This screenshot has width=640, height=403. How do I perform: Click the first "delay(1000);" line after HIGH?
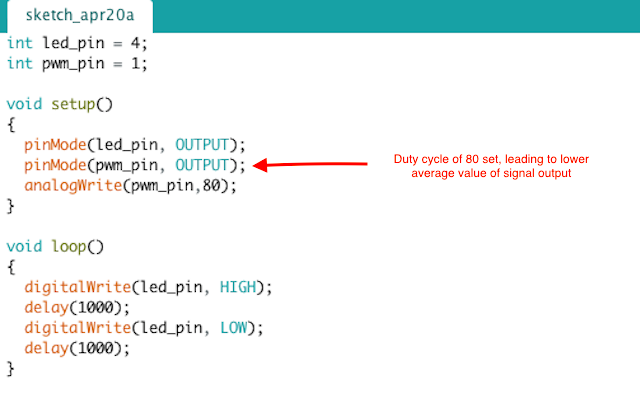tap(77, 308)
